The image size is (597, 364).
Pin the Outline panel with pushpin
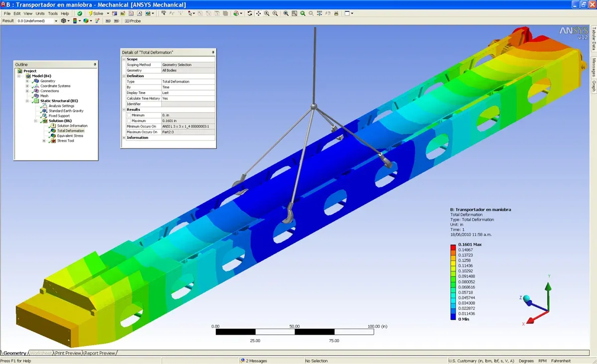point(95,65)
